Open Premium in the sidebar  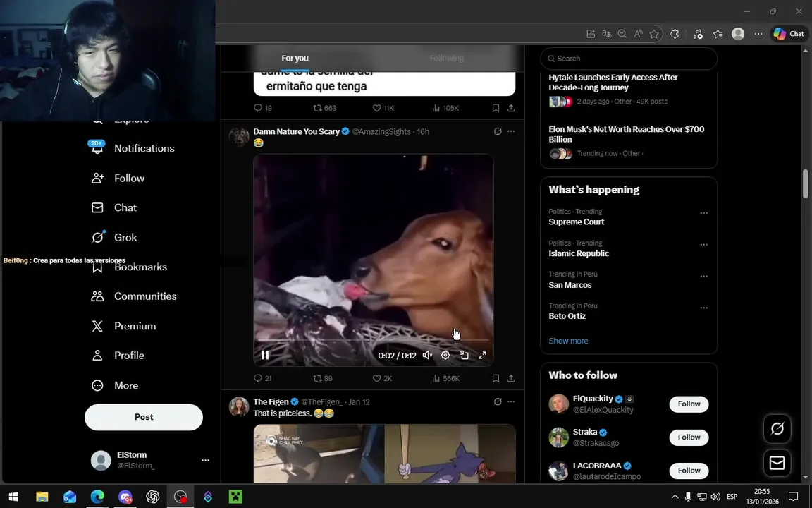[x=123, y=326]
